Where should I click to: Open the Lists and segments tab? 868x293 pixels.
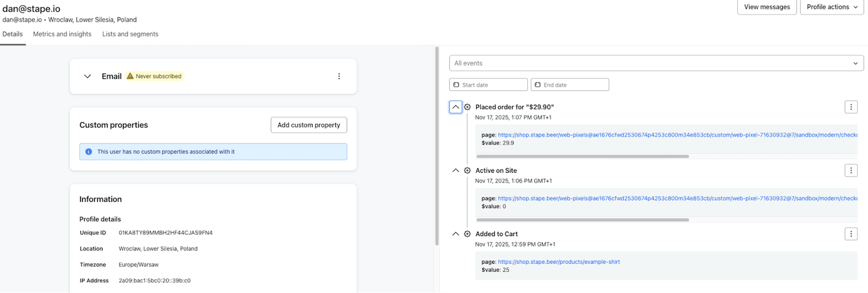[x=130, y=34]
